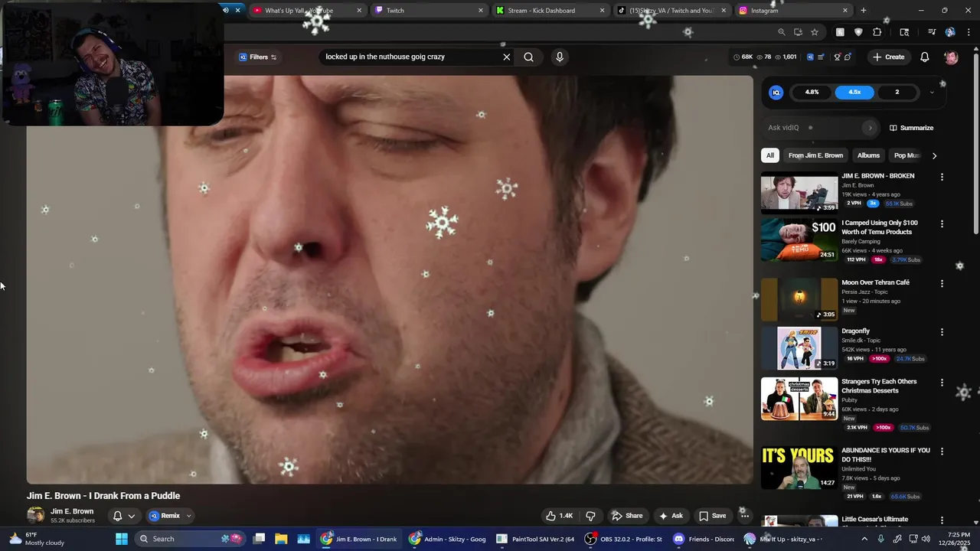Show hidden system tray icons
Viewport: 980px width, 551px height.
pyautogui.click(x=864, y=539)
